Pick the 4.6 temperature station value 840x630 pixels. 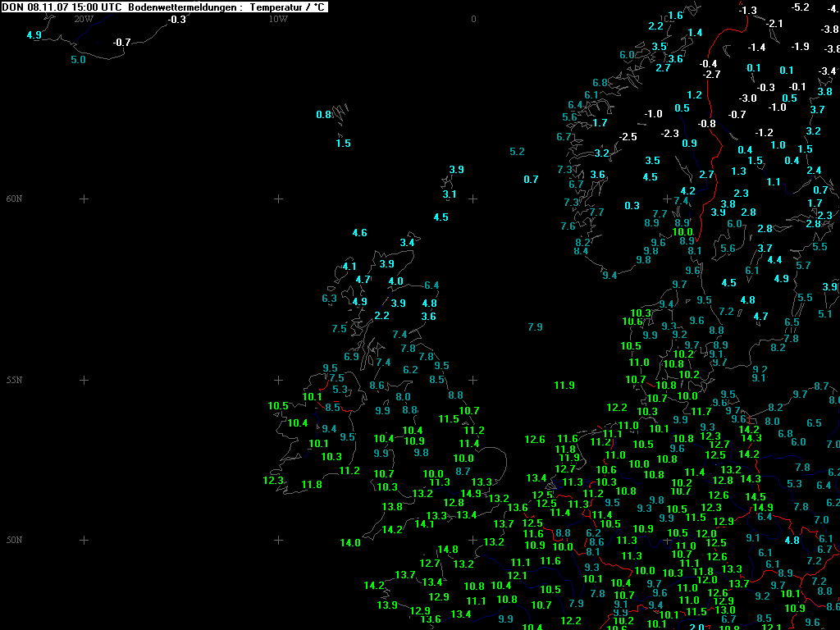tap(359, 233)
